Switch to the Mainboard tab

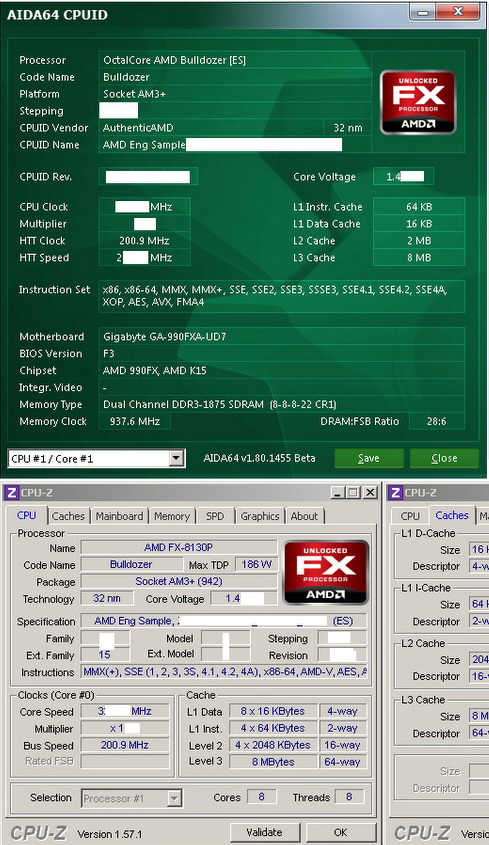[119, 516]
